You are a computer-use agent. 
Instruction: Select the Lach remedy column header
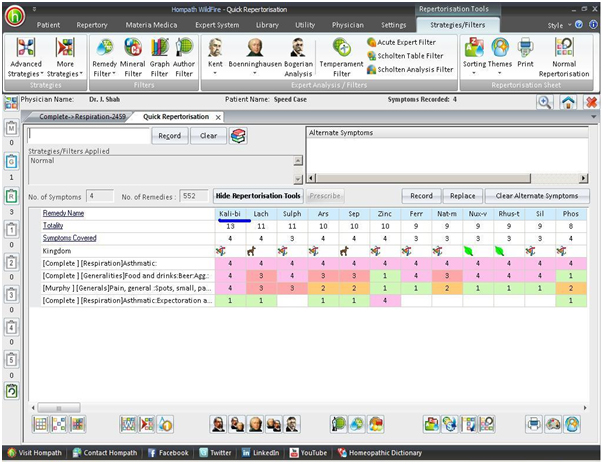261,214
